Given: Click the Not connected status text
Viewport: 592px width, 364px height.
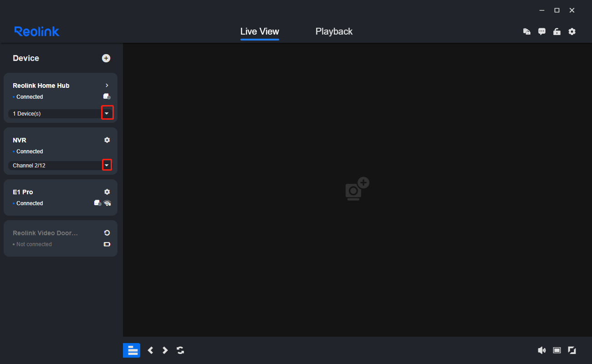Looking at the screenshot, I should click(34, 244).
